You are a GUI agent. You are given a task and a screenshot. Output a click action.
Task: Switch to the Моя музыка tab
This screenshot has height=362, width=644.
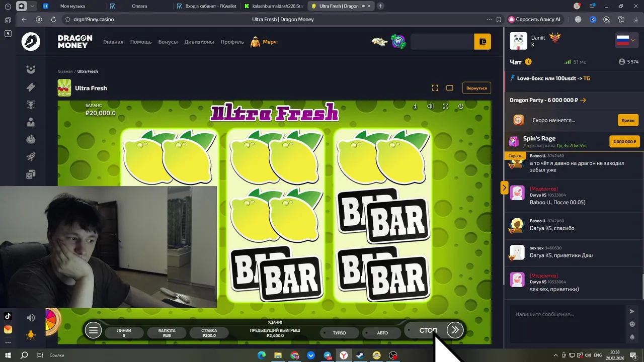[72, 6]
